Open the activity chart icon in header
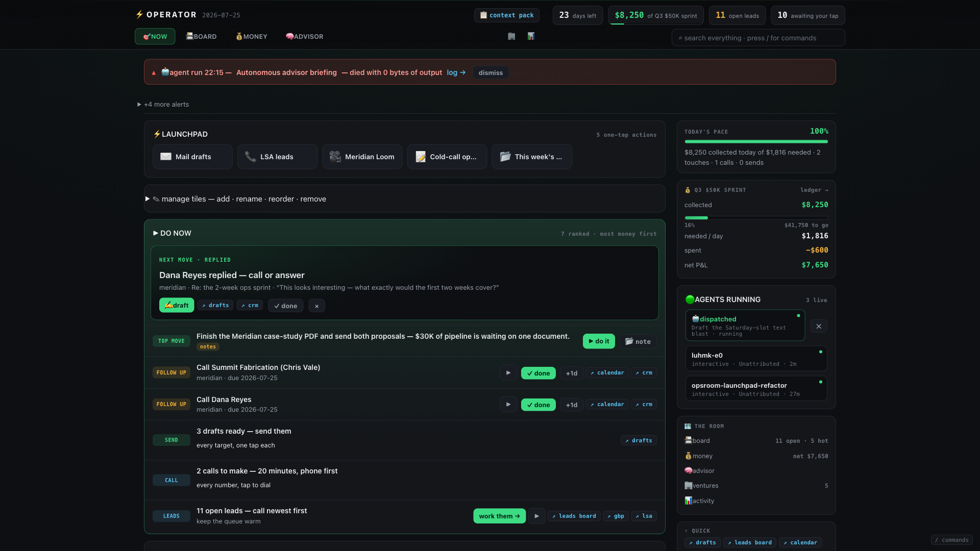 (531, 36)
